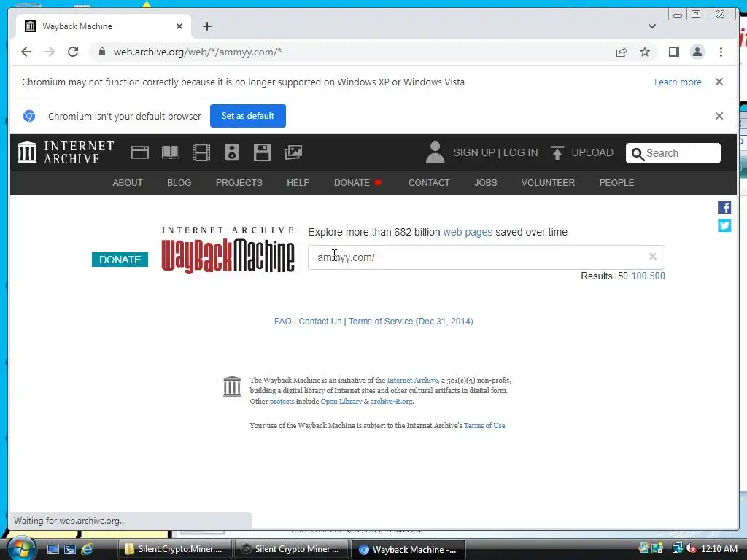747x560 pixels.
Task: Open the HELP menu item
Action: (298, 183)
